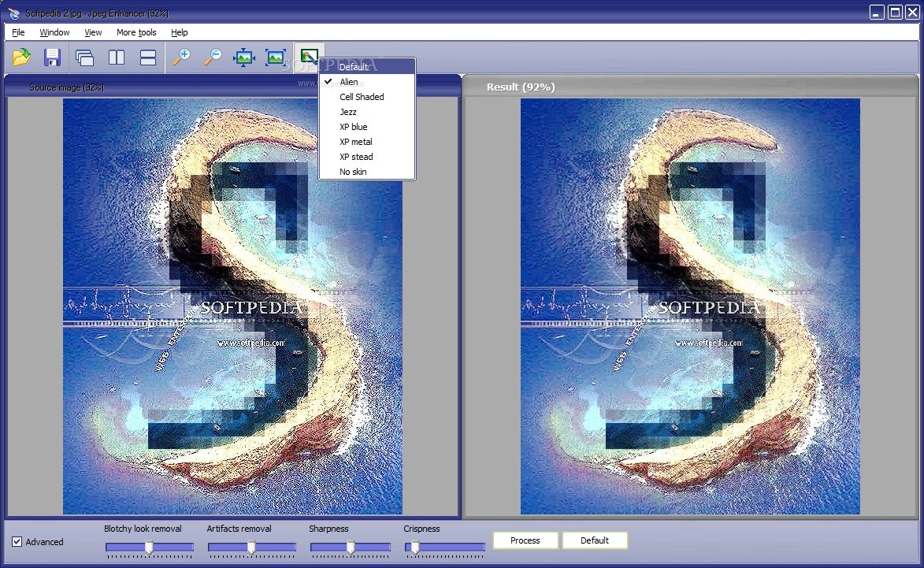This screenshot has height=568, width=924.
Task: Minimize the Jpeg Enhancer window
Action: (877, 13)
